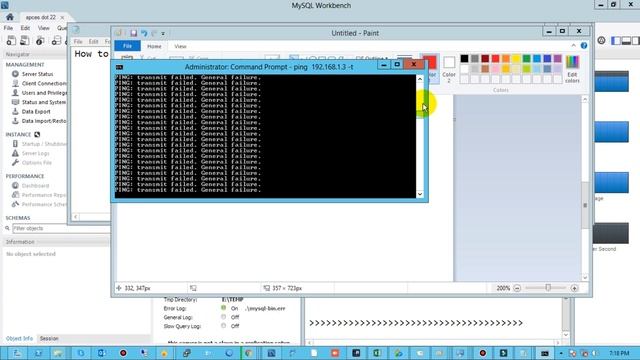Open View menu in MySQL Workbench
This screenshot has height=360, width=640.
click(x=43, y=28)
